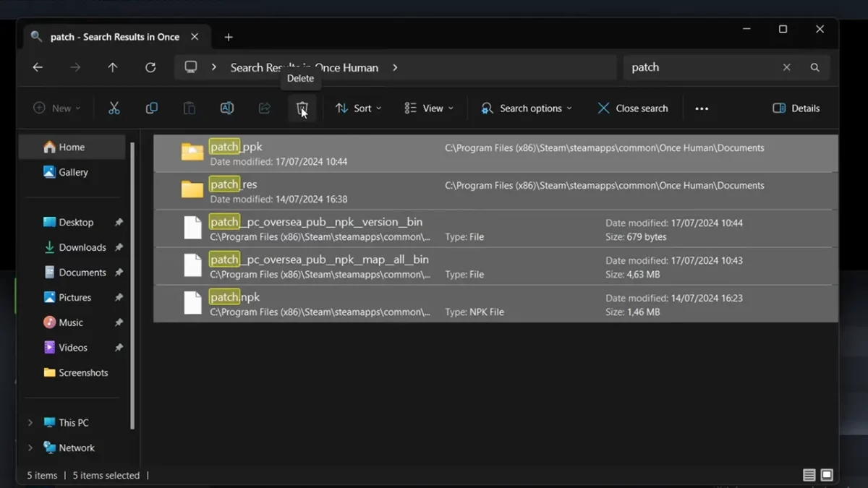Viewport: 868px width, 488px height.
Task: Switch to large thumbnails view in status bar
Action: (x=827, y=475)
